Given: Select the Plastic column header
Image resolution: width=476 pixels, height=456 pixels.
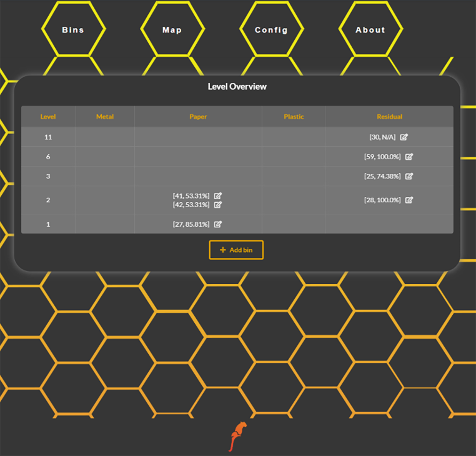Looking at the screenshot, I should 293,117.
